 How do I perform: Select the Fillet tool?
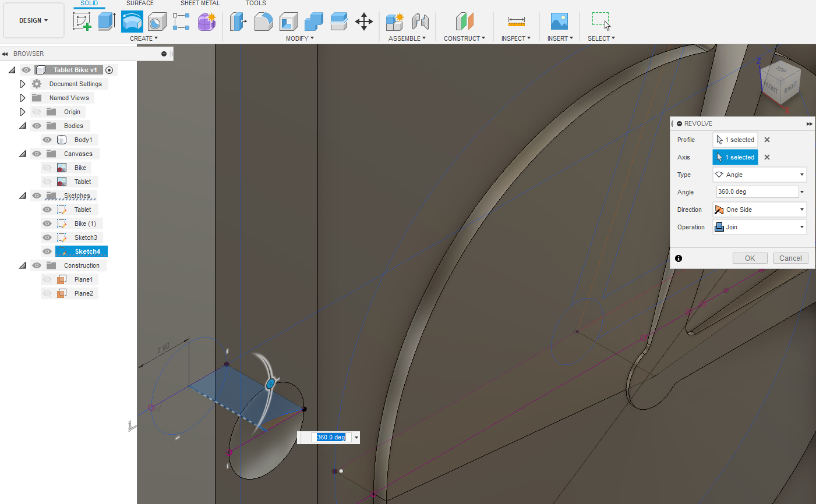click(x=263, y=22)
